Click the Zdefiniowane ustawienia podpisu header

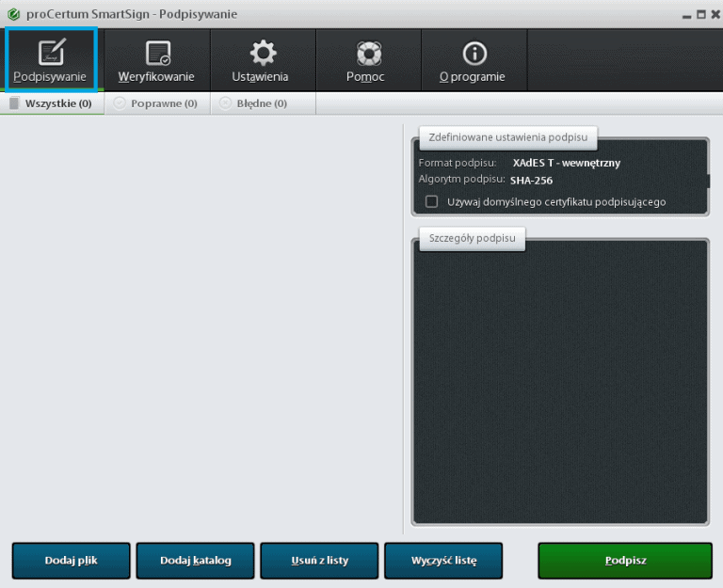tap(508, 137)
